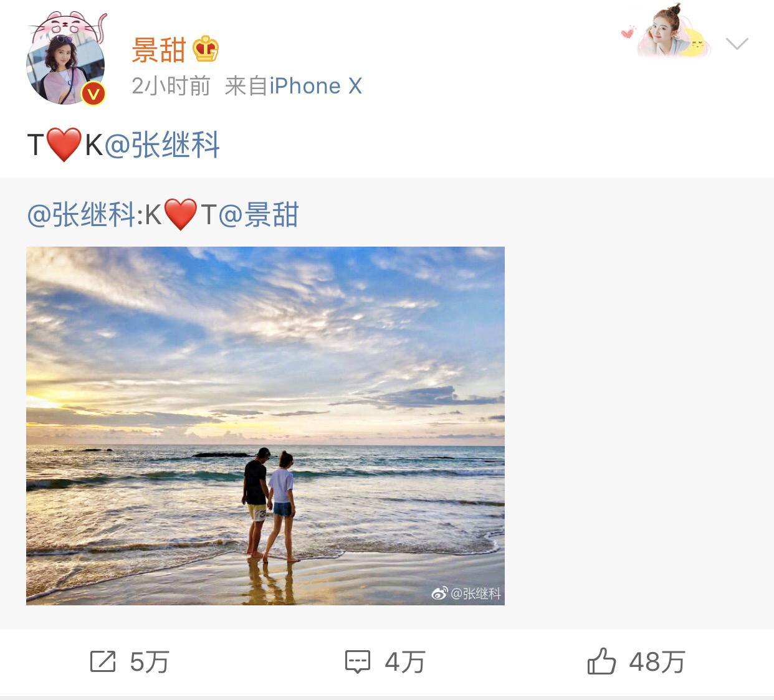Tap the repost icon
Viewport: 774px width, 700px height.
click(x=103, y=661)
